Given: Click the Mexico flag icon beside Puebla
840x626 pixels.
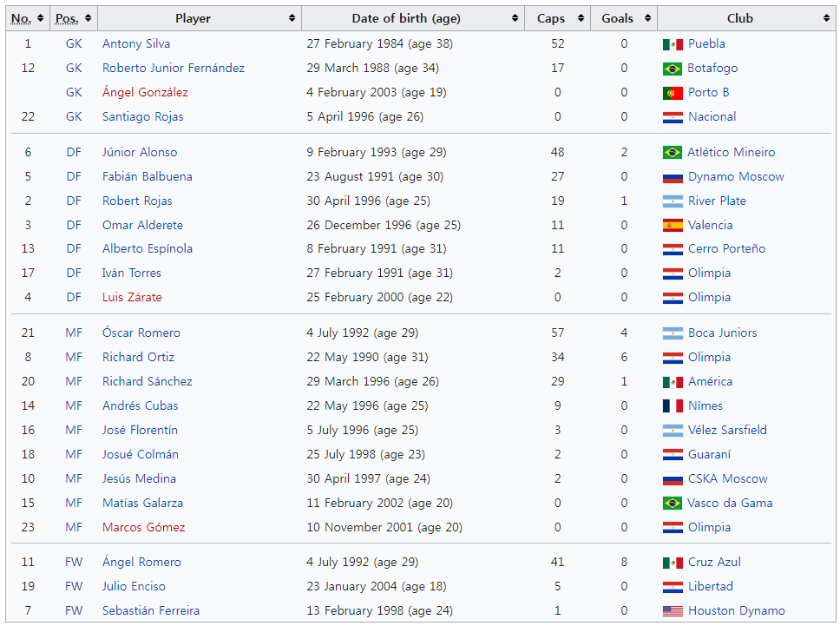Looking at the screenshot, I should point(673,44).
